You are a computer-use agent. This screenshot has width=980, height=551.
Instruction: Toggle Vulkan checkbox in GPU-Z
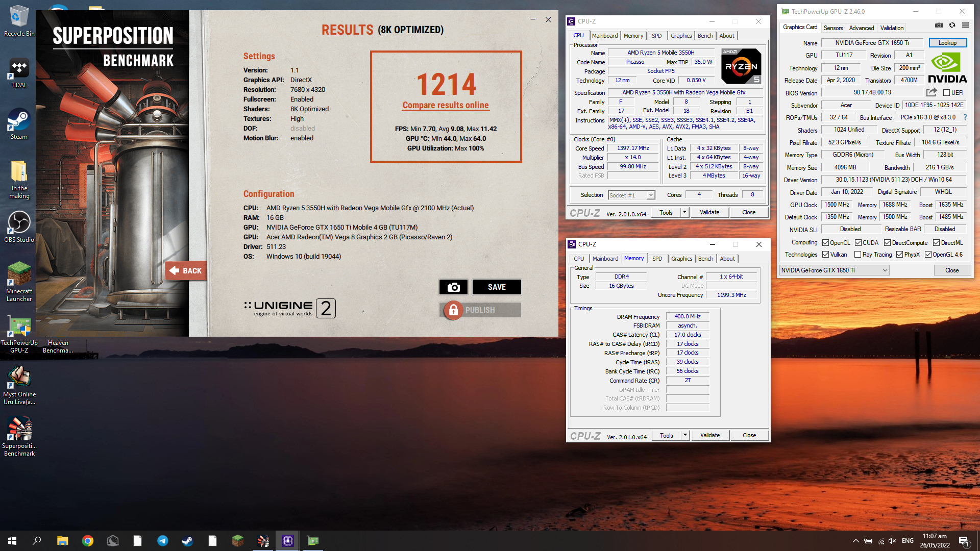pyautogui.click(x=825, y=255)
